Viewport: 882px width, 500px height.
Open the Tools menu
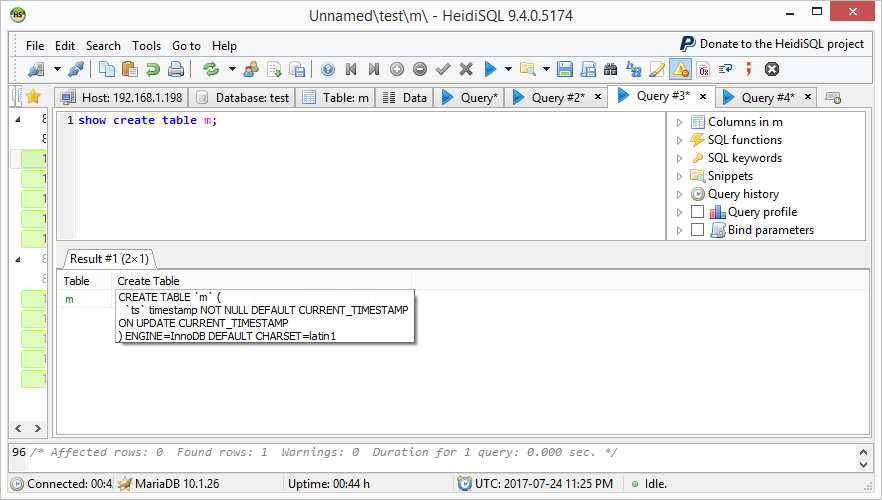click(146, 45)
